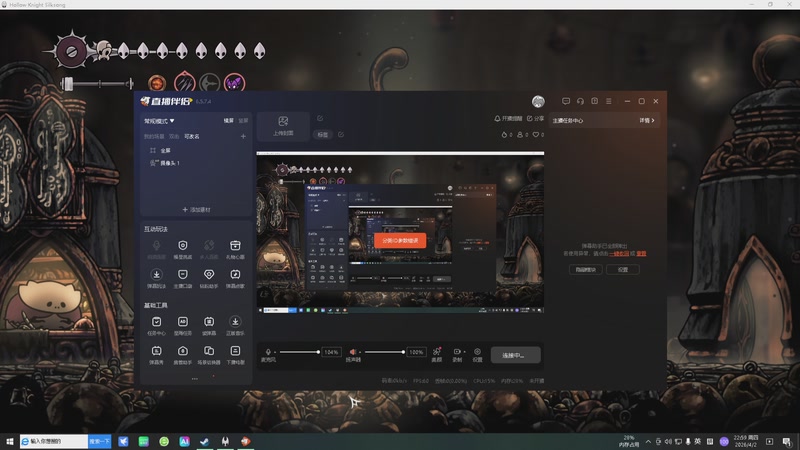Open the headset customer support icon
The width and height of the screenshot is (800, 450).
(580, 101)
